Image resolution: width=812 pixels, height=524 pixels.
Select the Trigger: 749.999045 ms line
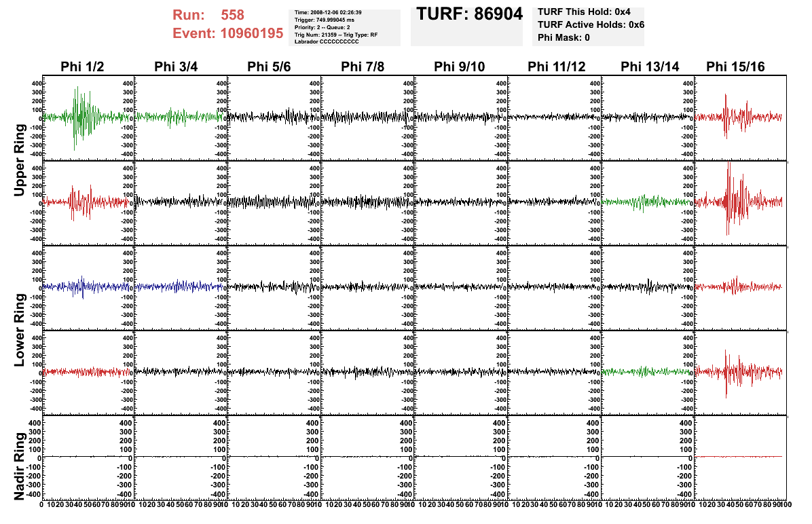tap(324, 20)
